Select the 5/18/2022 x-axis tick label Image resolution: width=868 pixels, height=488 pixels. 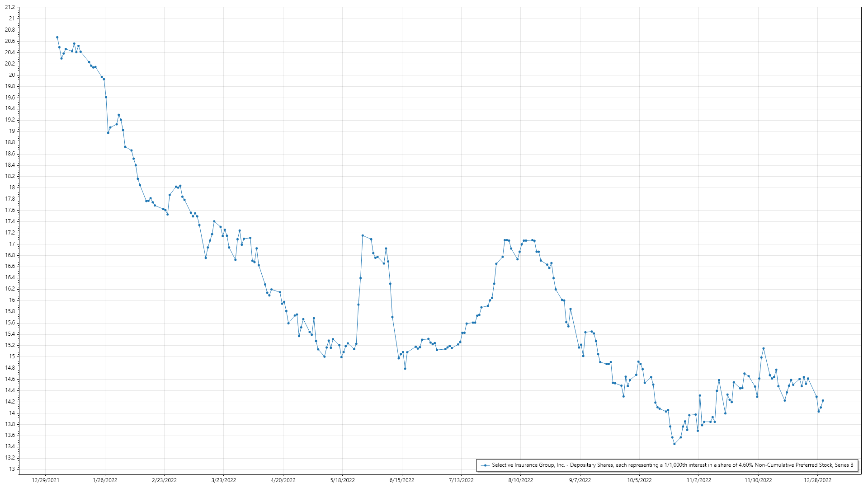coord(343,480)
